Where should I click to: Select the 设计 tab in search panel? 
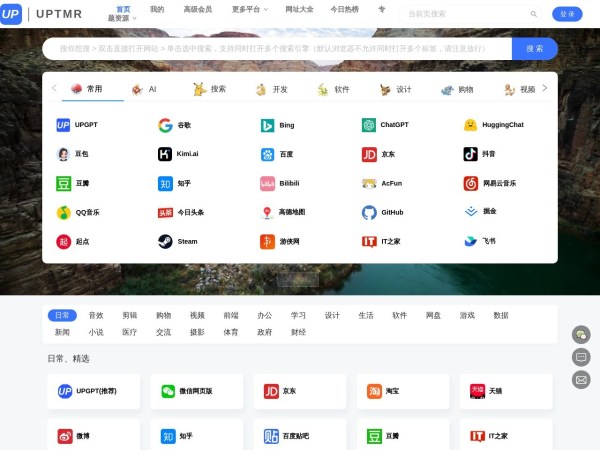(x=396, y=89)
